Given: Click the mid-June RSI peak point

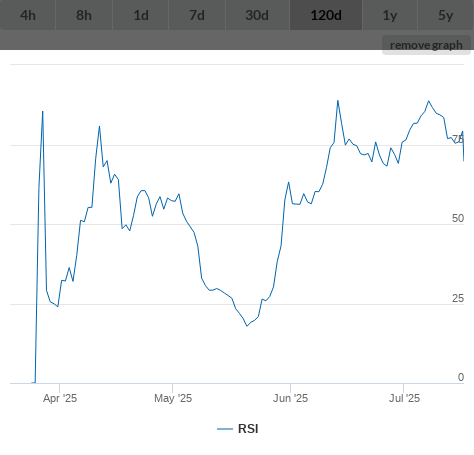Looking at the screenshot, I should [x=338, y=100].
